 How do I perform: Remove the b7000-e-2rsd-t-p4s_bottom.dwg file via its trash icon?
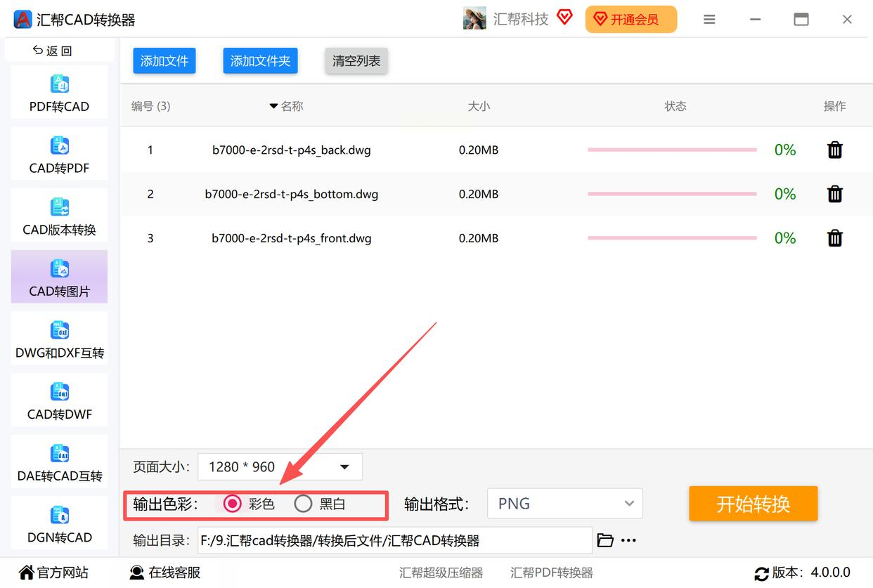834,194
